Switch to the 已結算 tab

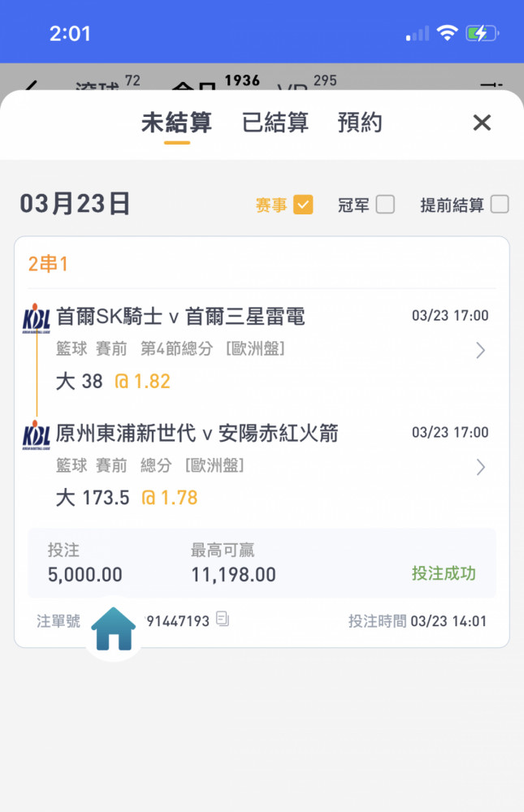[x=275, y=123]
